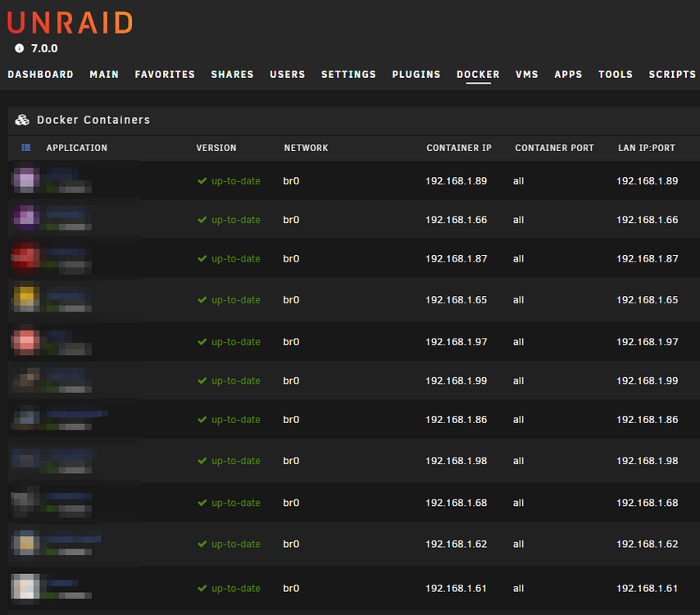Click the green checkmark in the 192.168.1.68 row
The height and width of the screenshot is (615, 700).
click(x=202, y=503)
